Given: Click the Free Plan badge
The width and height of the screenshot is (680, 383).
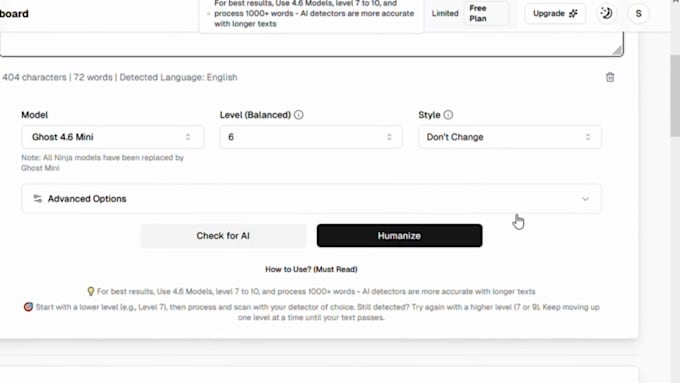Looking at the screenshot, I should click(x=486, y=13).
